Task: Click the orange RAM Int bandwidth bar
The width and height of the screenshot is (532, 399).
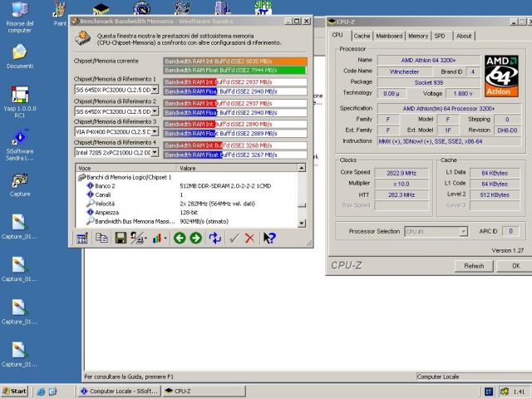Action: tap(235, 62)
